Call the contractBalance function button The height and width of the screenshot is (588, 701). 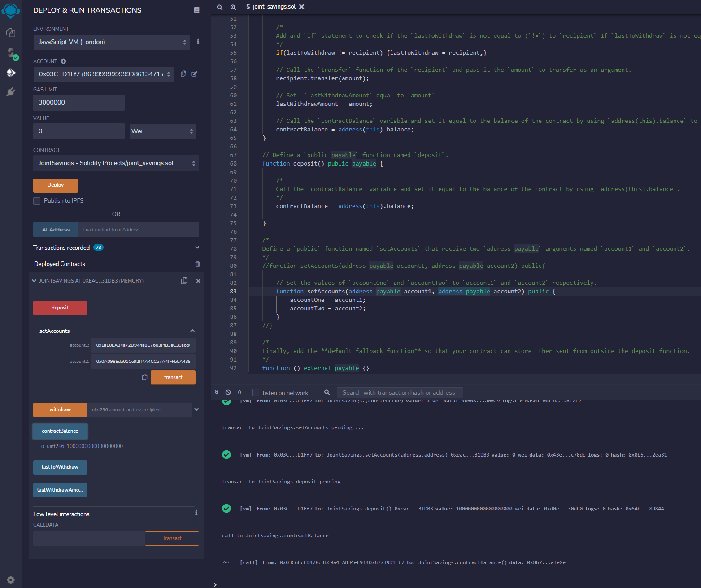click(60, 431)
